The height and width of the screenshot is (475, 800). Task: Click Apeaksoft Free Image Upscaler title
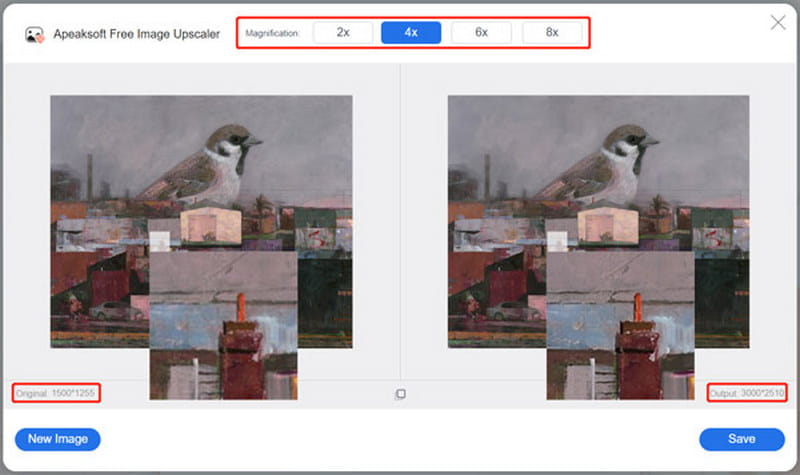[137, 34]
